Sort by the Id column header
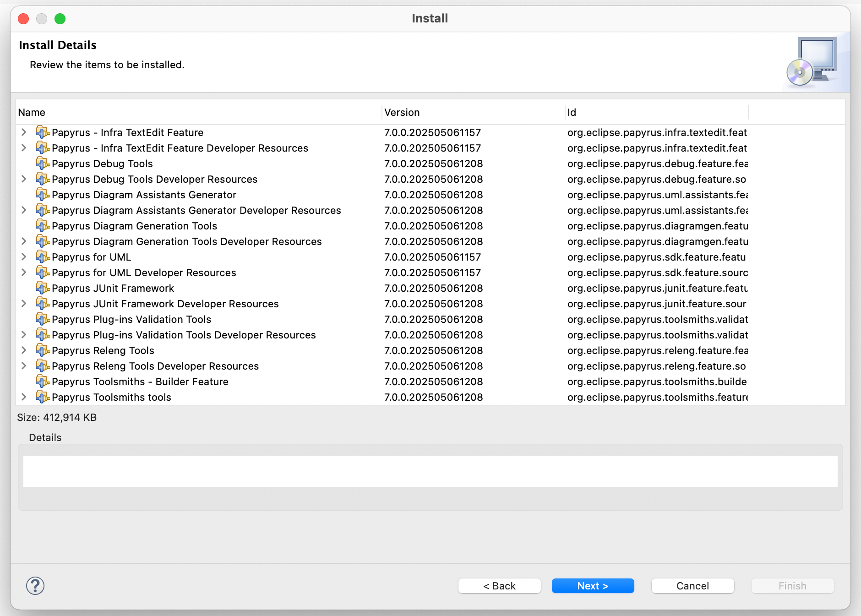 pyautogui.click(x=657, y=112)
